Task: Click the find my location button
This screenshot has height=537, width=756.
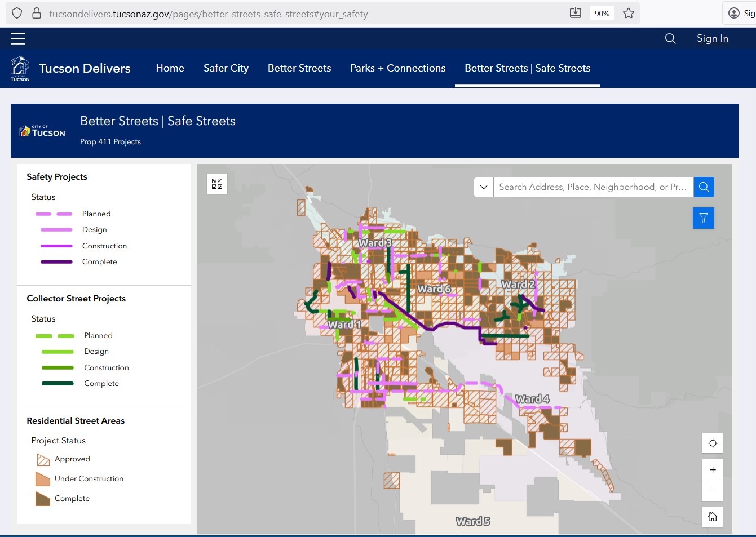Action: point(713,443)
